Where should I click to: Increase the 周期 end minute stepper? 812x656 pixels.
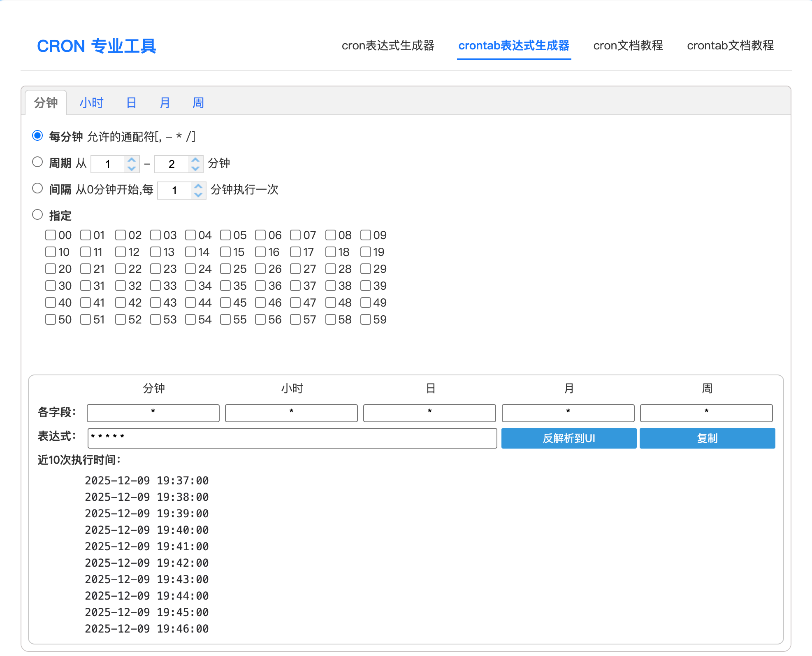[x=195, y=160]
